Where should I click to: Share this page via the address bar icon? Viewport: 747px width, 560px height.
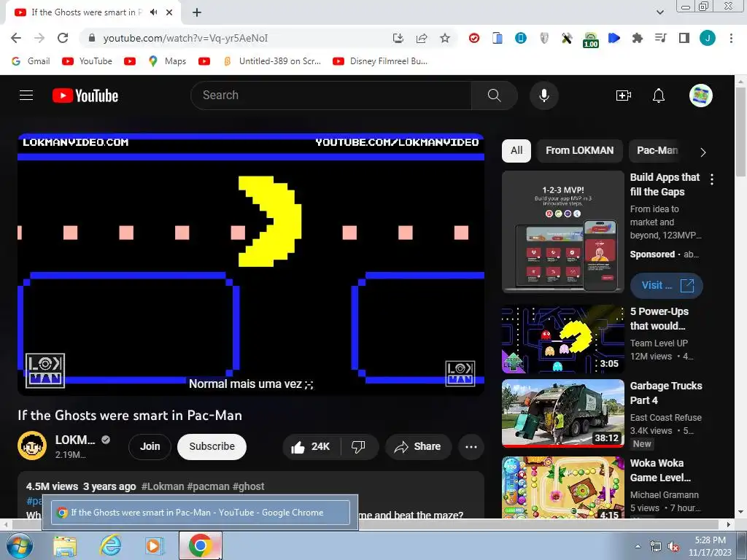point(422,38)
